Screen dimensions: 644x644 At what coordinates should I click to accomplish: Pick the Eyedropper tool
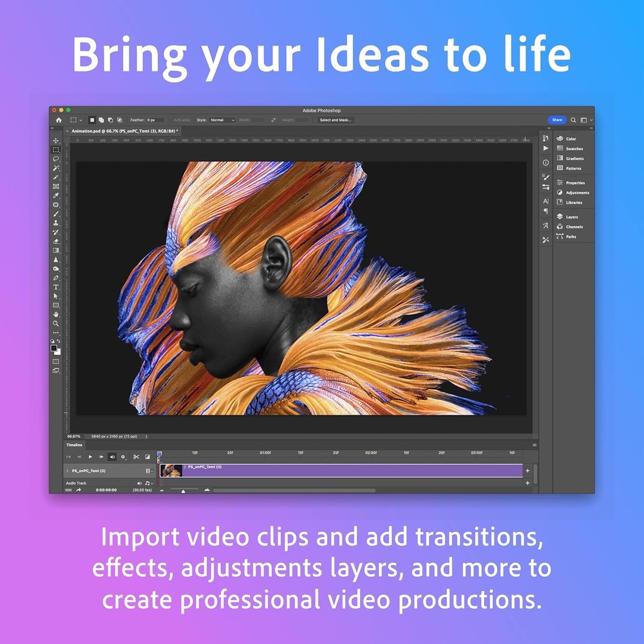[56, 194]
